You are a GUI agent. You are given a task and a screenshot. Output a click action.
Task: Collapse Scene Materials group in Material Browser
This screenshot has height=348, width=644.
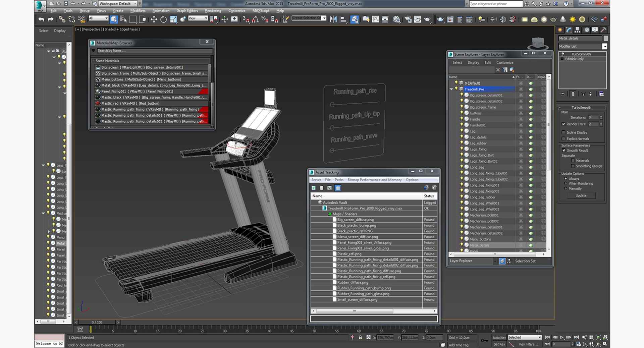[x=93, y=61]
